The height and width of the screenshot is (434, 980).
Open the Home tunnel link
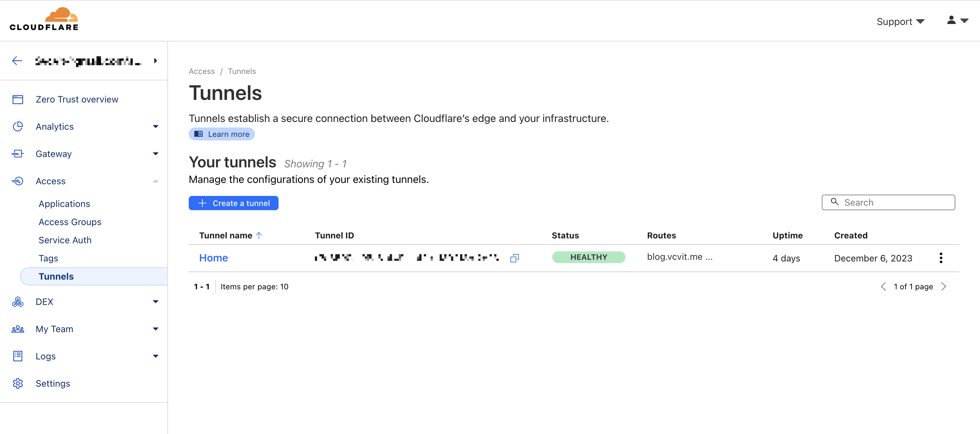[213, 258]
